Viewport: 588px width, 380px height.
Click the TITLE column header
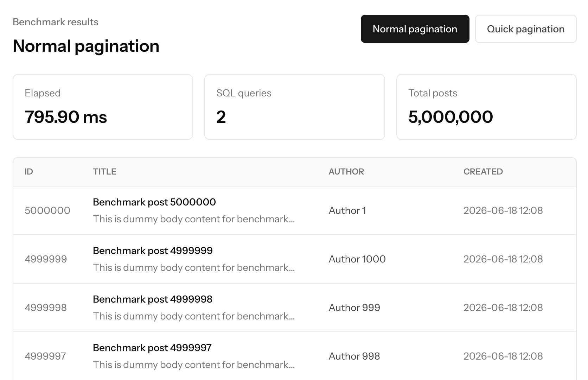(x=105, y=172)
